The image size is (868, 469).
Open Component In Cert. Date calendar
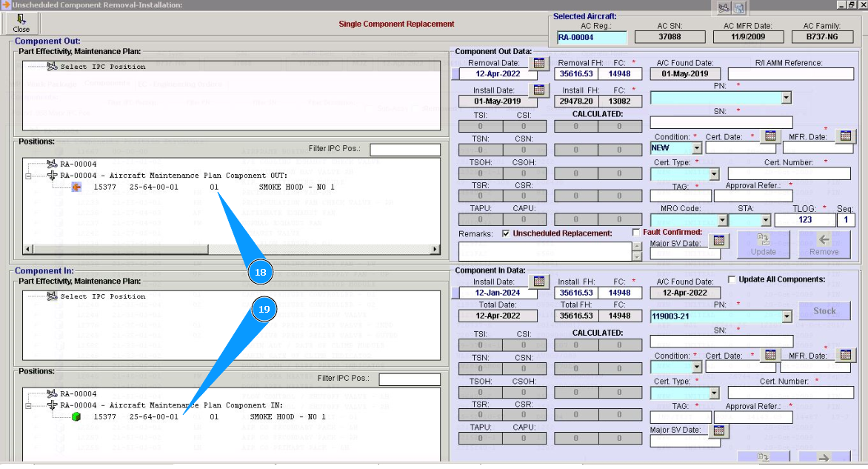tap(770, 354)
